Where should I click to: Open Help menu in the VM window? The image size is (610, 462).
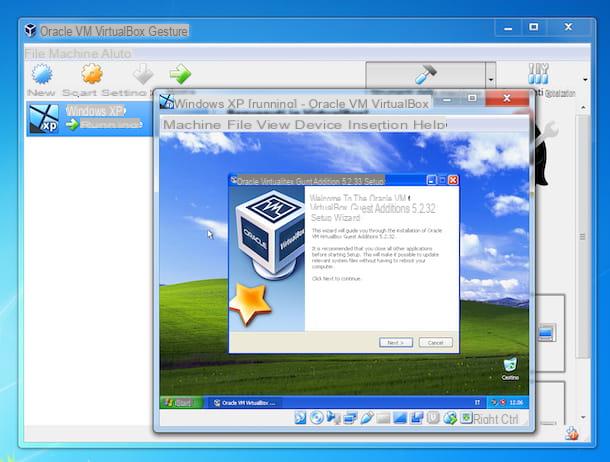pyautogui.click(x=429, y=125)
